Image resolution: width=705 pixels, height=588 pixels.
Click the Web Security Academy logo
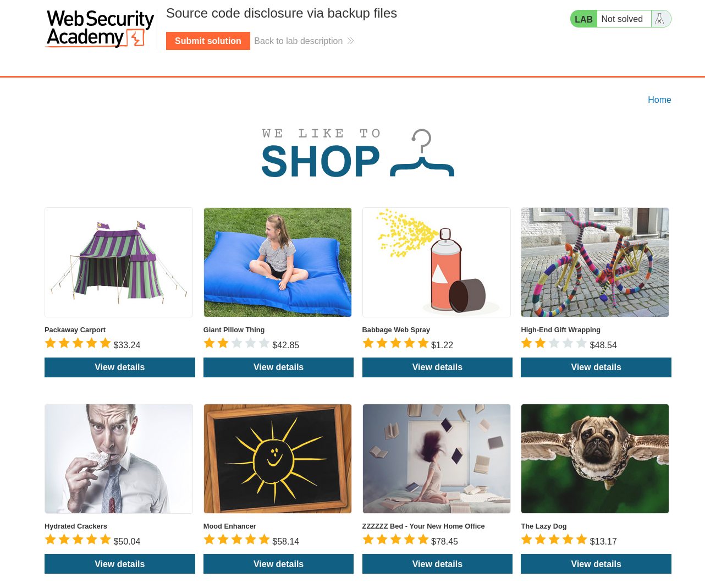point(100,29)
